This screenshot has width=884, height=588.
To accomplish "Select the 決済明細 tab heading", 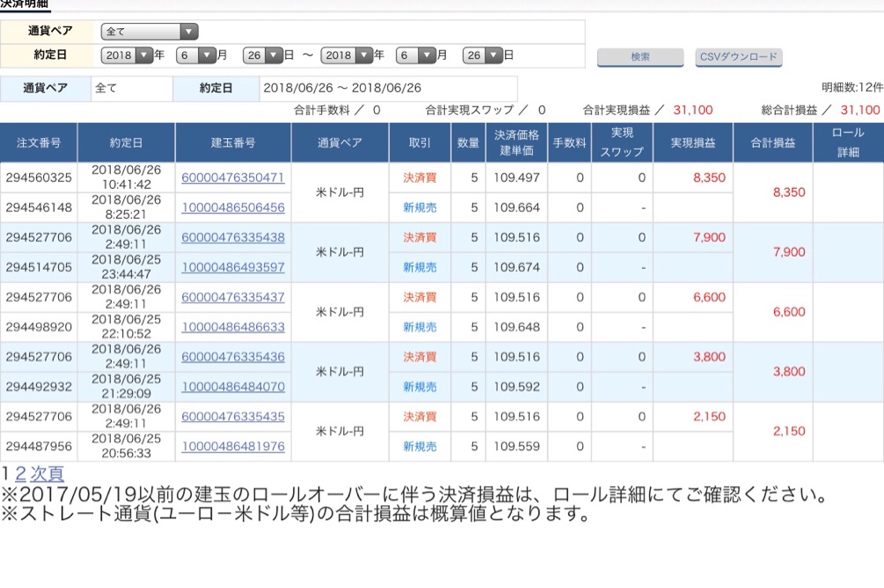I will pyautogui.click(x=25, y=5).
